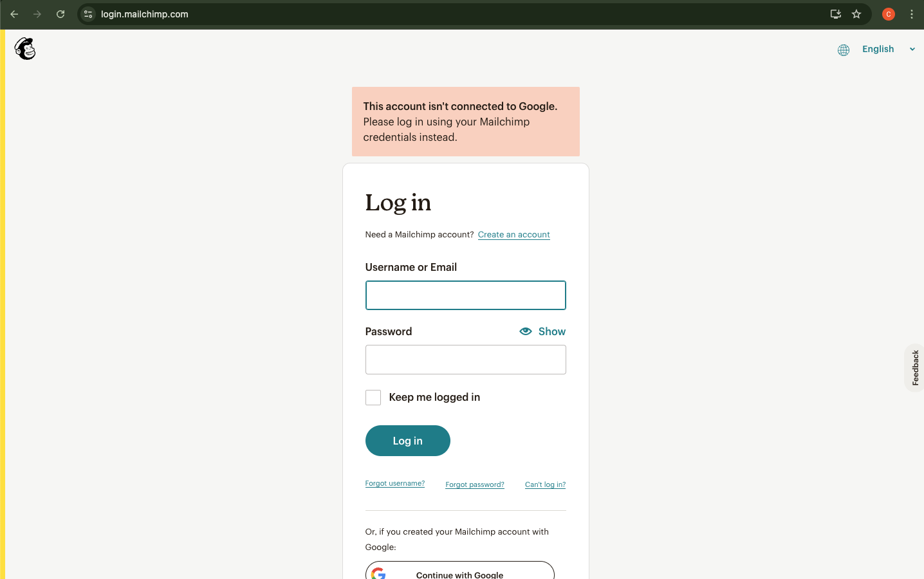Click the Google logo on Continue button
The image size is (924, 579).
(x=378, y=574)
